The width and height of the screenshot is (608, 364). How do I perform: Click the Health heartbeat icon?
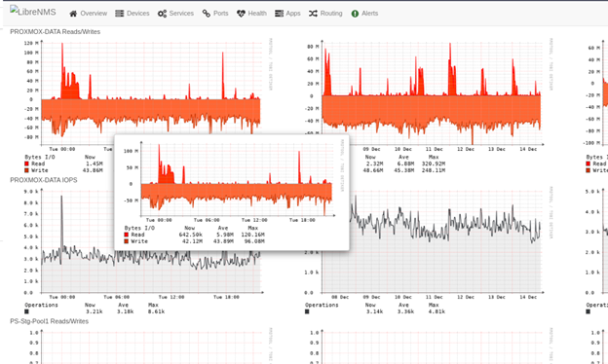241,14
